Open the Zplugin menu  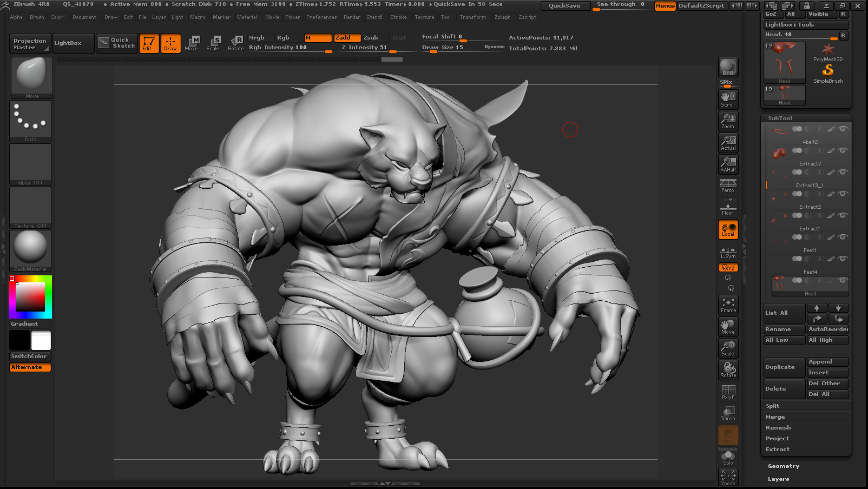point(502,17)
